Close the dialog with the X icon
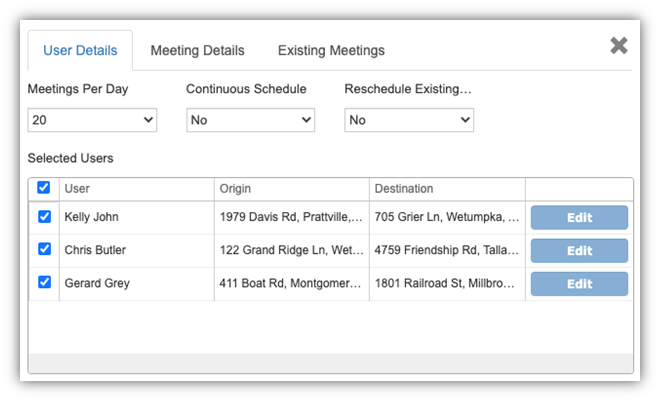 point(619,46)
